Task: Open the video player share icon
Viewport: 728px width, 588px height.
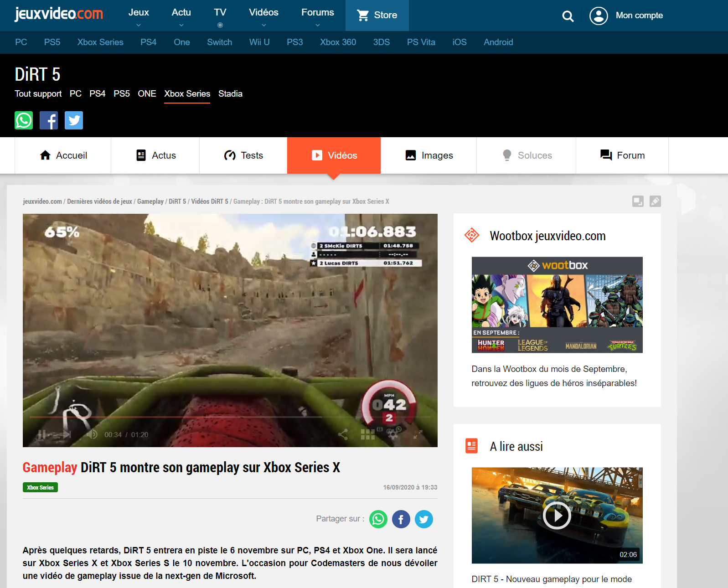Action: (x=343, y=434)
